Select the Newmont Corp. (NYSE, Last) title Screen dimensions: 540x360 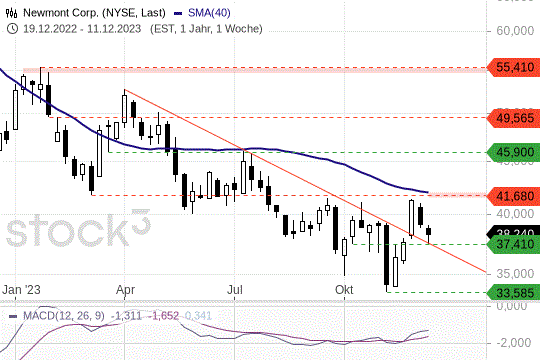pyautogui.click(x=94, y=13)
